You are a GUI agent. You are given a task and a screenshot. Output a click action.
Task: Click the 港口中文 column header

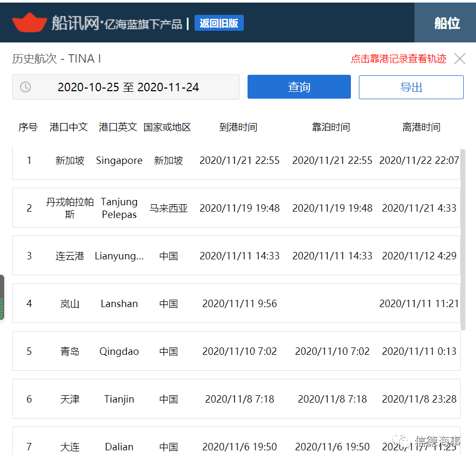point(68,127)
